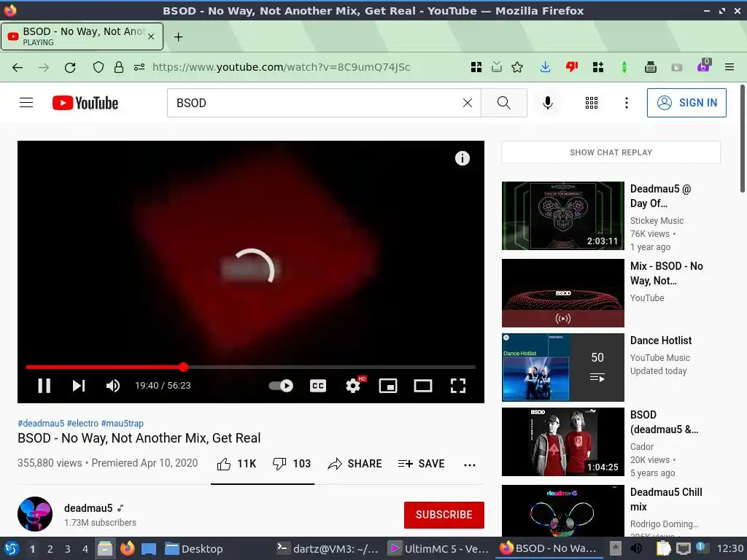The width and height of the screenshot is (747, 560).
Task: Select the BSOD YouTube tab
Action: coord(82,36)
